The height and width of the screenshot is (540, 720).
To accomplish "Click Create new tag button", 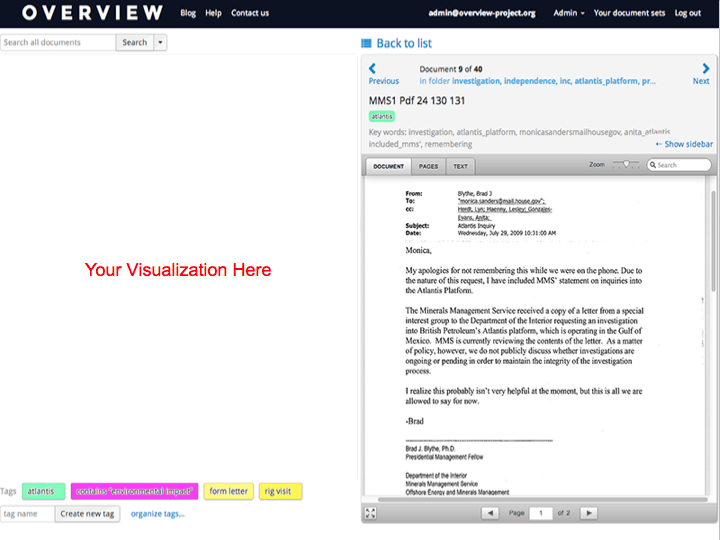I will 87,514.
